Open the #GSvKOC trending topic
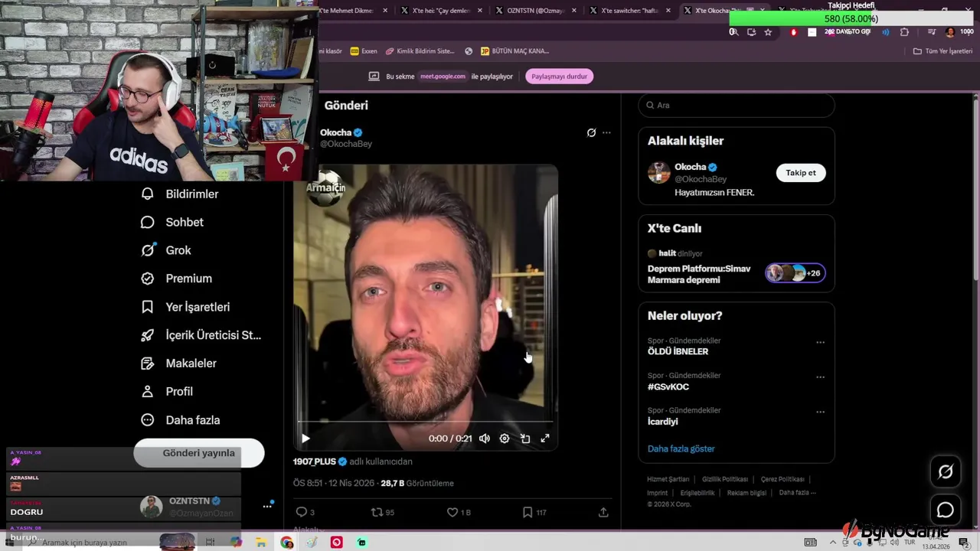 (x=668, y=386)
